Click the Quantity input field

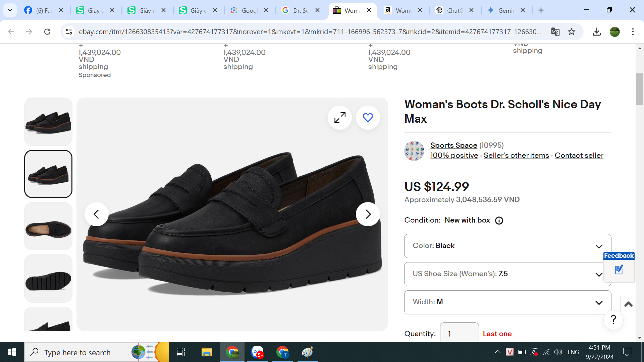pos(459,334)
